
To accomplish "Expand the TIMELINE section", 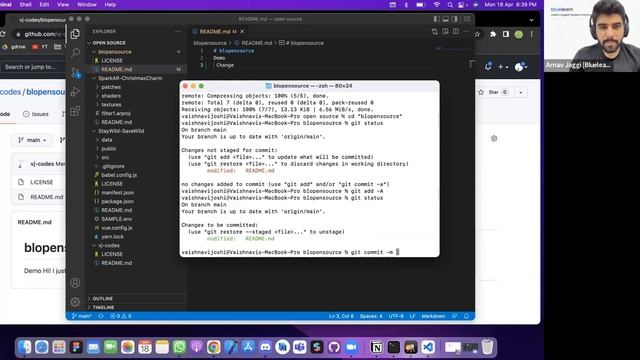I will point(103,307).
